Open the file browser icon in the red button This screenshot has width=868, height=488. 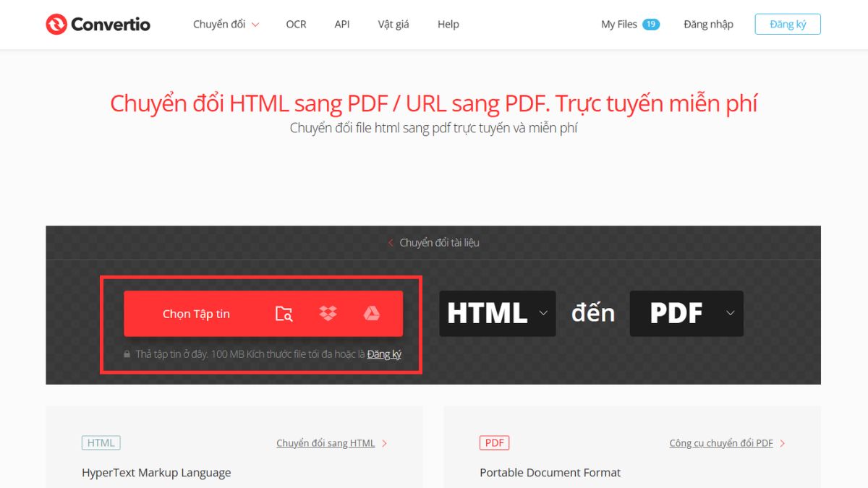(284, 314)
